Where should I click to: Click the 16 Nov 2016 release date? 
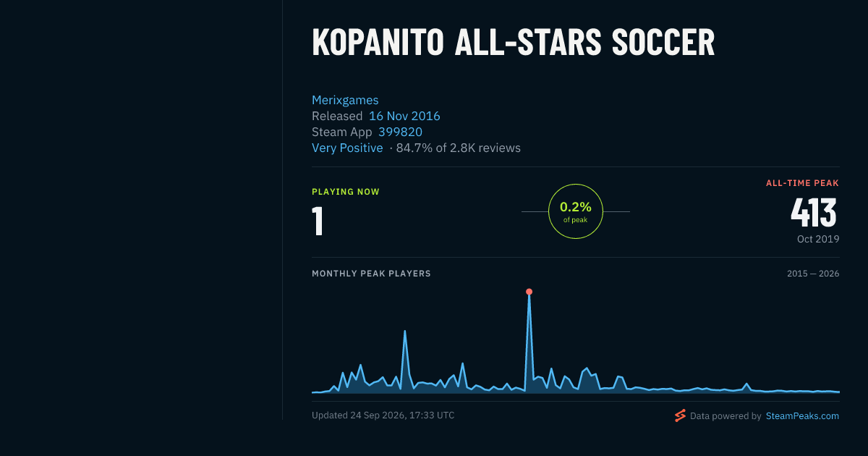coord(404,116)
